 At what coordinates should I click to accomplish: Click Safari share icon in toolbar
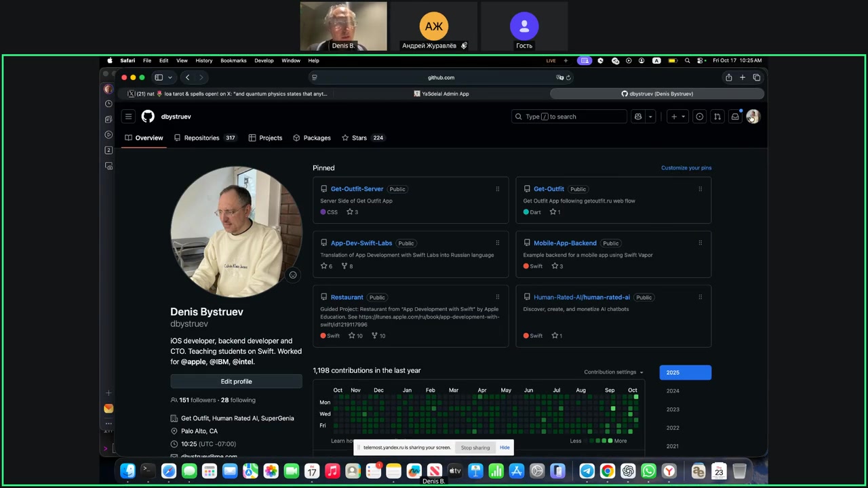728,77
